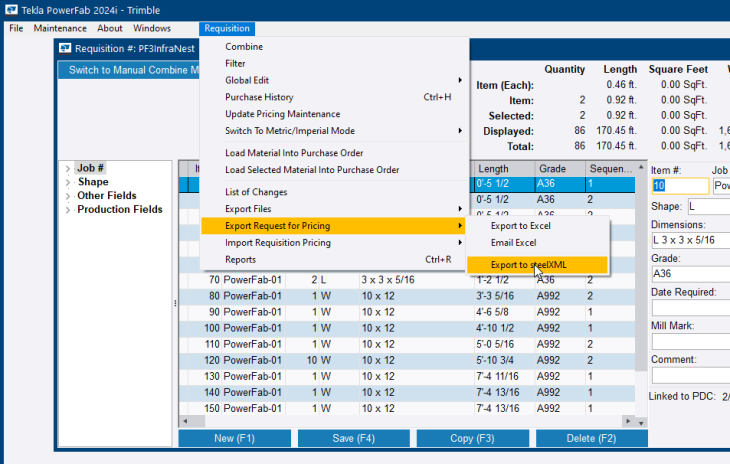Open the Windows menu
Viewport: 730px width, 464px height.
(152, 28)
